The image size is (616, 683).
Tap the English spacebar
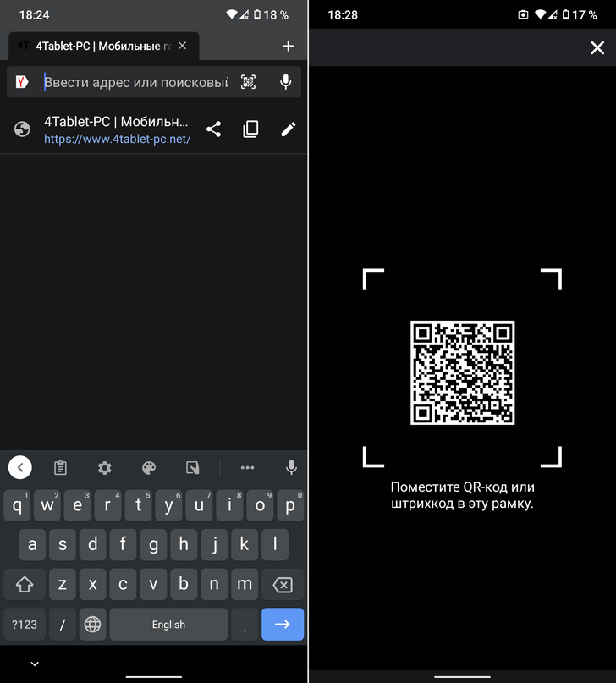[168, 625]
